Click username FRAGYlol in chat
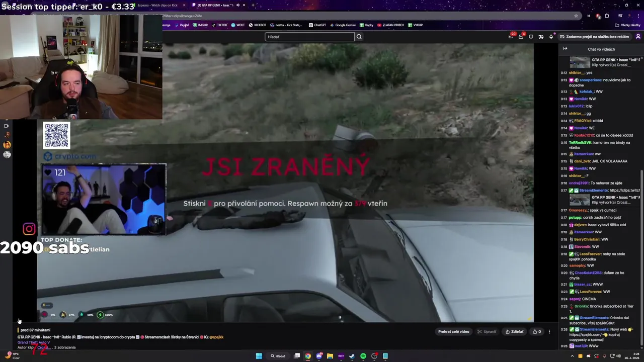 tap(583, 121)
